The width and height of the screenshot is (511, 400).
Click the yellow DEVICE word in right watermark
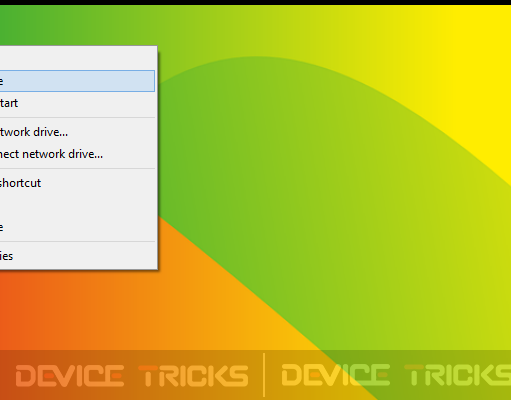(336, 375)
